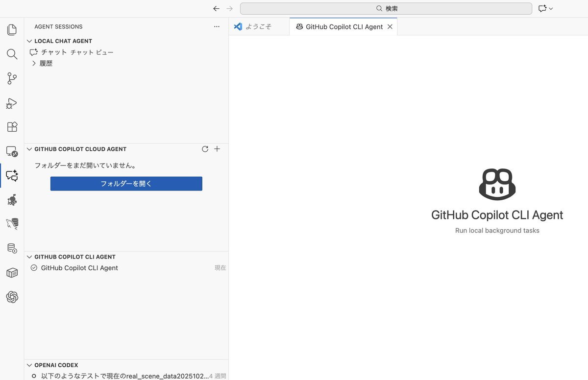Image resolution: width=588 pixels, height=380 pixels.
Task: Create new Copilot Cloud Agent session
Action: (217, 149)
